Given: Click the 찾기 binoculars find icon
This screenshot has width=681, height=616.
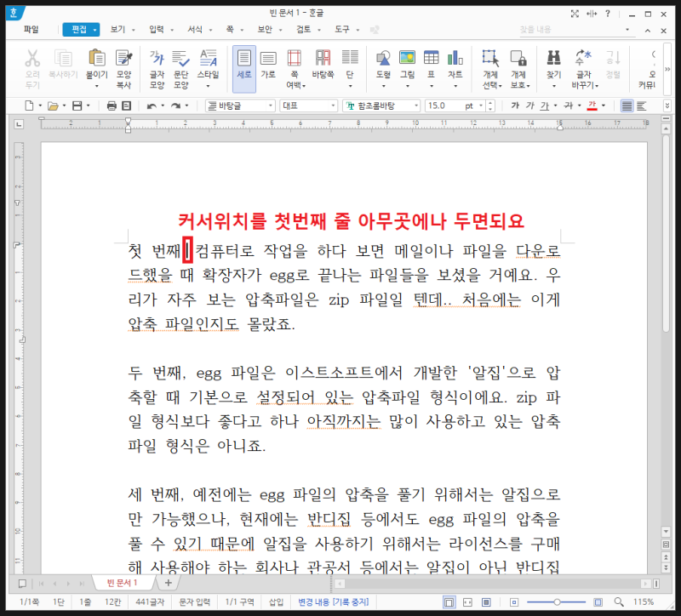Looking at the screenshot, I should [x=554, y=58].
